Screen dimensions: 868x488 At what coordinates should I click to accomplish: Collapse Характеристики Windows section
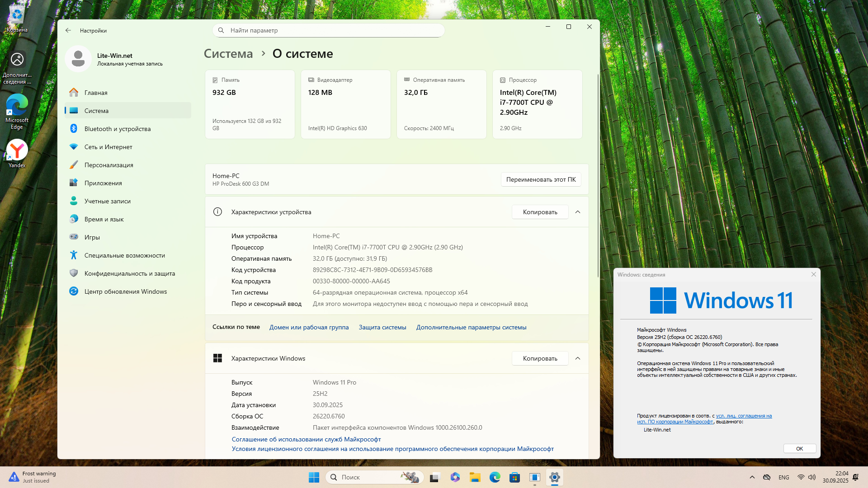click(x=578, y=358)
